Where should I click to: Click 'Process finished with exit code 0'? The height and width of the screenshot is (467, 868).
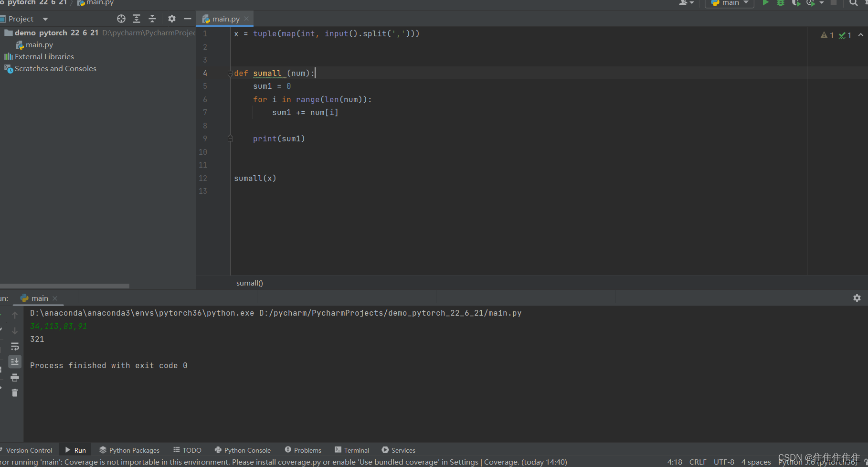point(109,365)
